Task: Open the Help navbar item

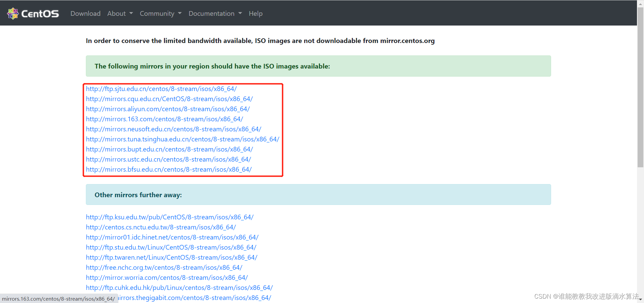Action: (x=256, y=13)
